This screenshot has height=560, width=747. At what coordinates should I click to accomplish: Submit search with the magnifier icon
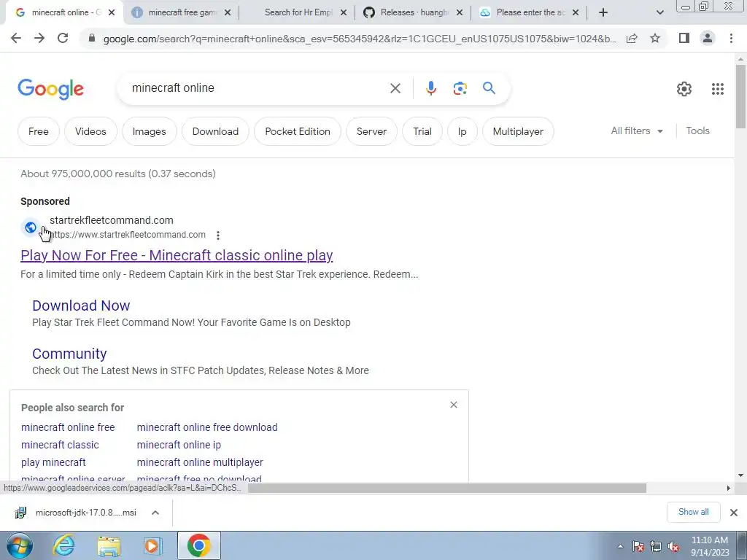489,88
